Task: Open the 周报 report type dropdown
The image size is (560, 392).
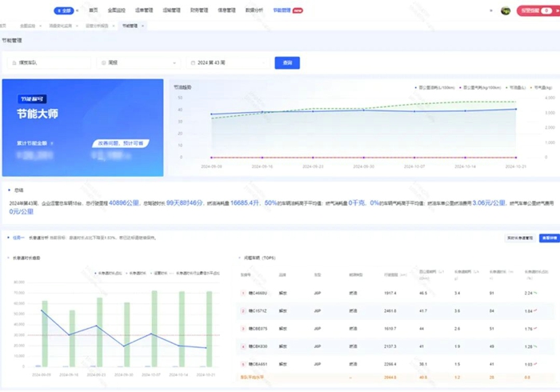Action: (x=138, y=62)
